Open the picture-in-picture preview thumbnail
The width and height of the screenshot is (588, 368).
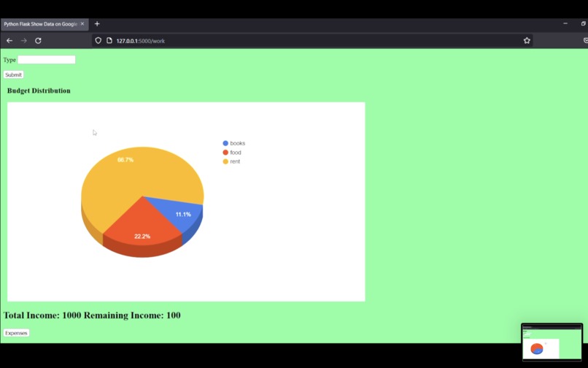pyautogui.click(x=552, y=342)
